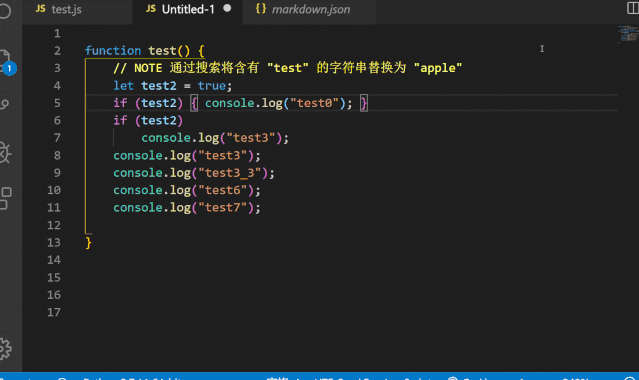Screen dimensions: 639x380
Task: Click the JS file icon on test.js tab
Action: [41, 9]
